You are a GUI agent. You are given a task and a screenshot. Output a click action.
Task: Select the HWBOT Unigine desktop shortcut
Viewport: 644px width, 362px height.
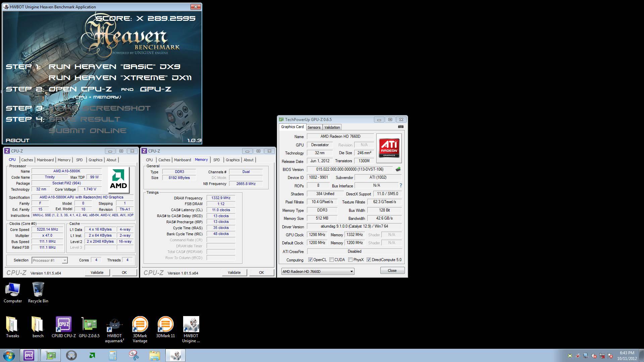191,330
